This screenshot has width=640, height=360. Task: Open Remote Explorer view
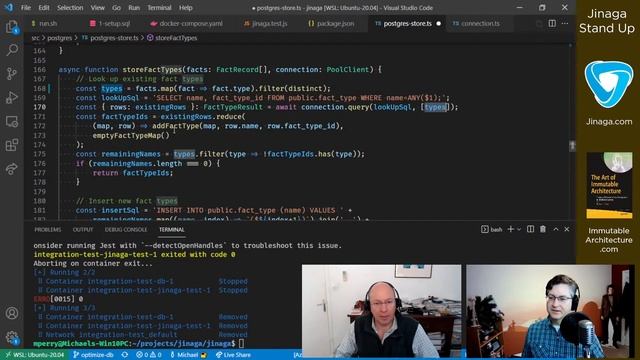(x=12, y=121)
